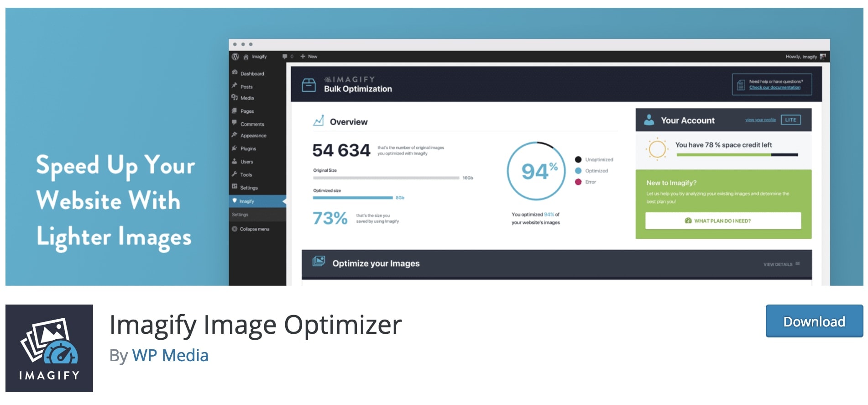Click the Bulk Optimization box icon

tap(309, 85)
